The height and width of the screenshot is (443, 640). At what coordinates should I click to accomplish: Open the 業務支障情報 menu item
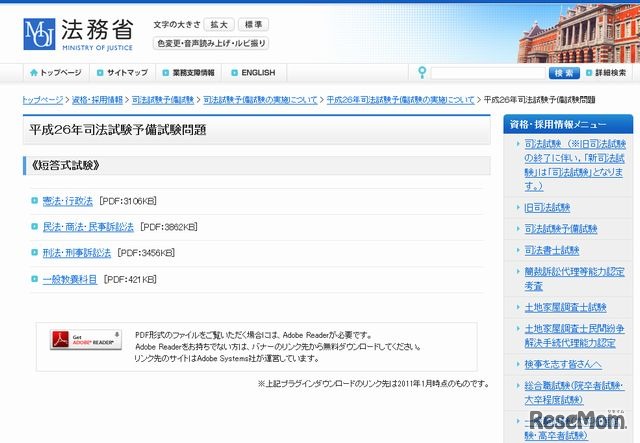[189, 73]
